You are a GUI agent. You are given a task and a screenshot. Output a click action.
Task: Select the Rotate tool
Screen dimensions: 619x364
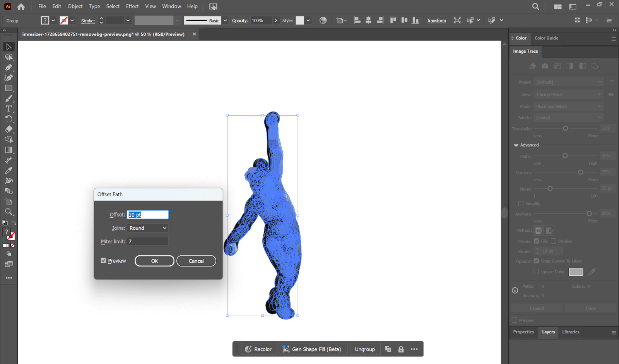(9, 119)
